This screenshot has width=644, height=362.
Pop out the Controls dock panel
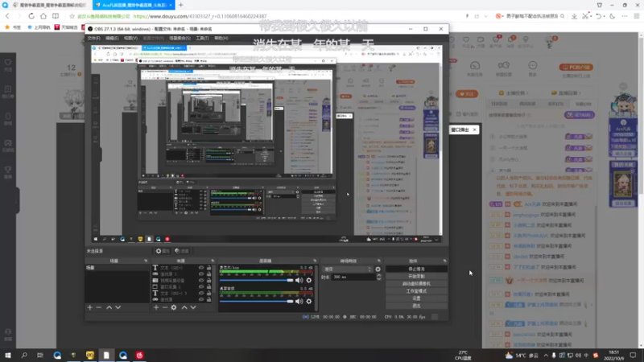pos(445,261)
